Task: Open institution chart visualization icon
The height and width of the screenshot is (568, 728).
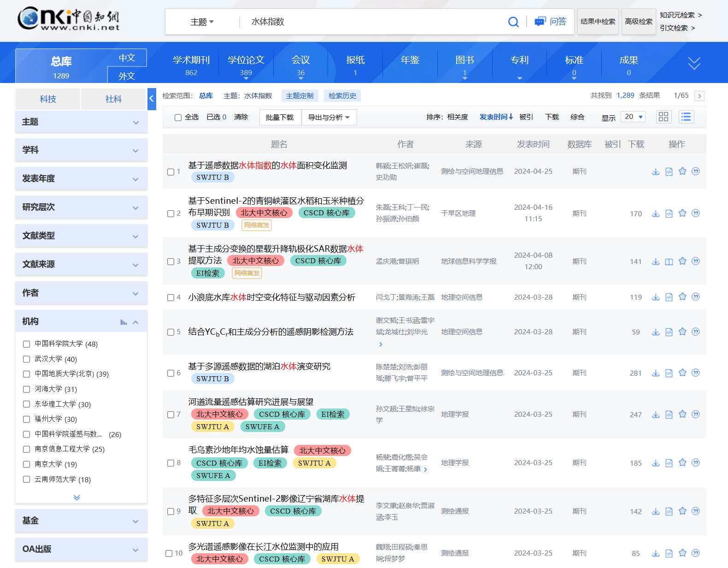Action: pos(123,322)
